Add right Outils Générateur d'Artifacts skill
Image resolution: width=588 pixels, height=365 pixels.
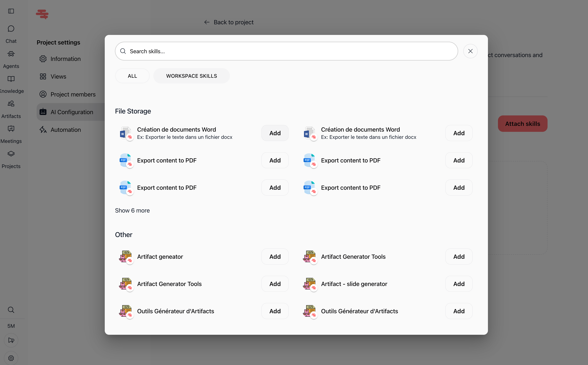[x=459, y=311]
